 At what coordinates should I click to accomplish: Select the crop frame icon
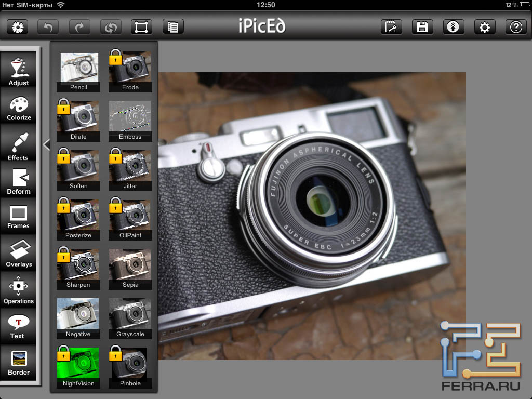click(141, 27)
